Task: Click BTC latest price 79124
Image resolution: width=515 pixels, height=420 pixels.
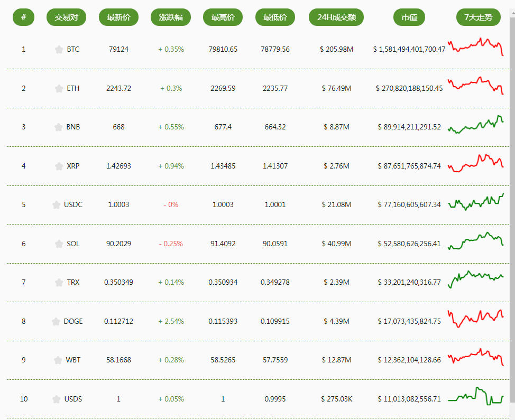Action: point(118,49)
